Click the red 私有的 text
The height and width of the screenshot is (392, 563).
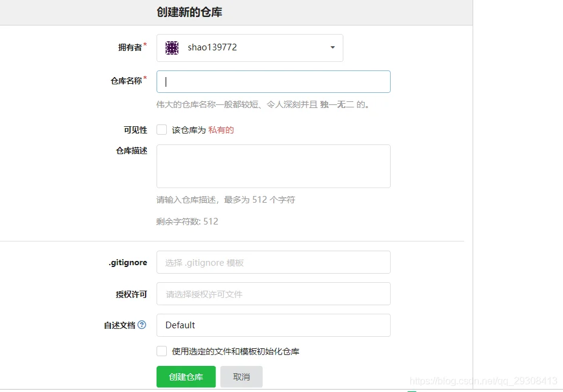tap(221, 130)
